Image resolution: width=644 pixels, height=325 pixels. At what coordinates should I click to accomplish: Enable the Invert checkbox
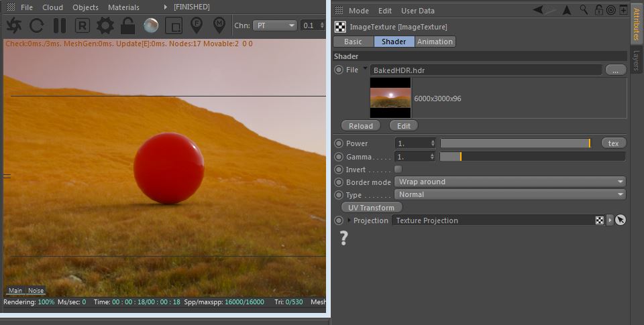(x=398, y=169)
